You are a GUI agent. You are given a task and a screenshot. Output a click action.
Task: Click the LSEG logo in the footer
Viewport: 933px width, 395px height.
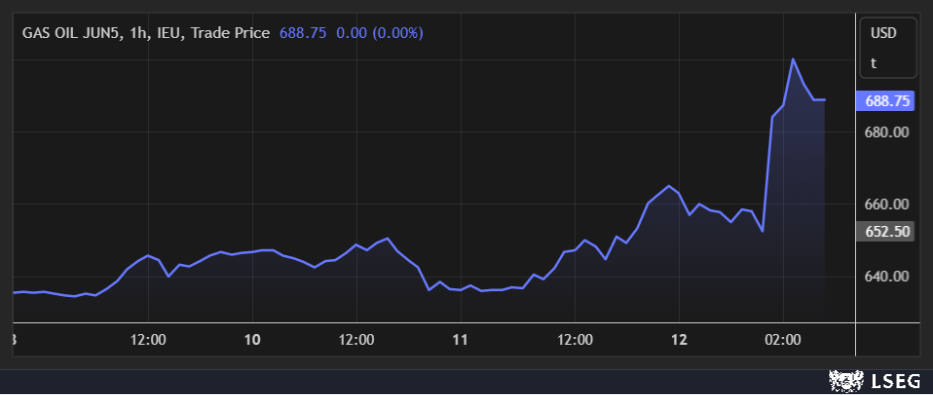pyautogui.click(x=875, y=381)
